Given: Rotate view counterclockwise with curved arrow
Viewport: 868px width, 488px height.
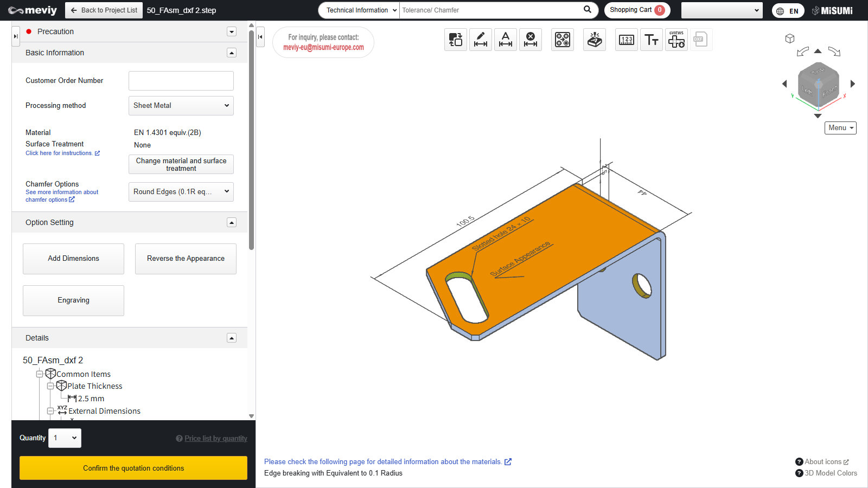Looking at the screenshot, I should click(x=802, y=52).
